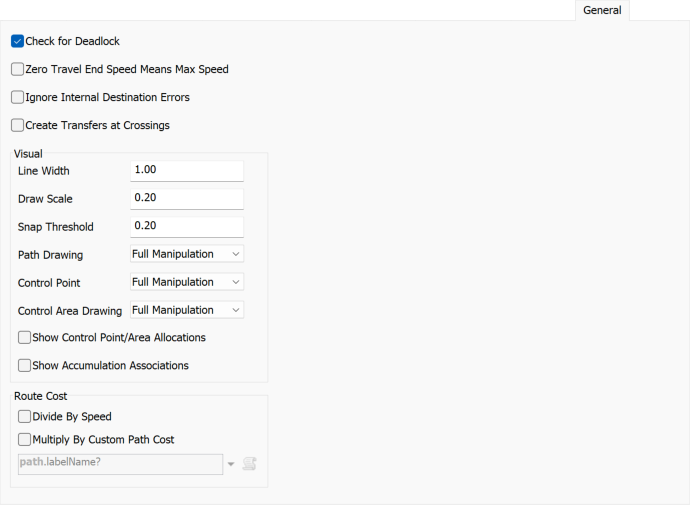
Task: Expand the Control Area Drawing dropdown
Action: [x=187, y=310]
